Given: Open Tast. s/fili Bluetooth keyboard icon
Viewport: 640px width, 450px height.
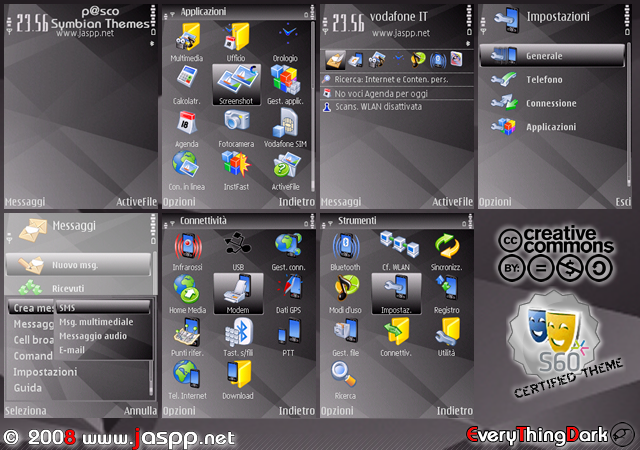Looking at the screenshot, I should (x=239, y=332).
